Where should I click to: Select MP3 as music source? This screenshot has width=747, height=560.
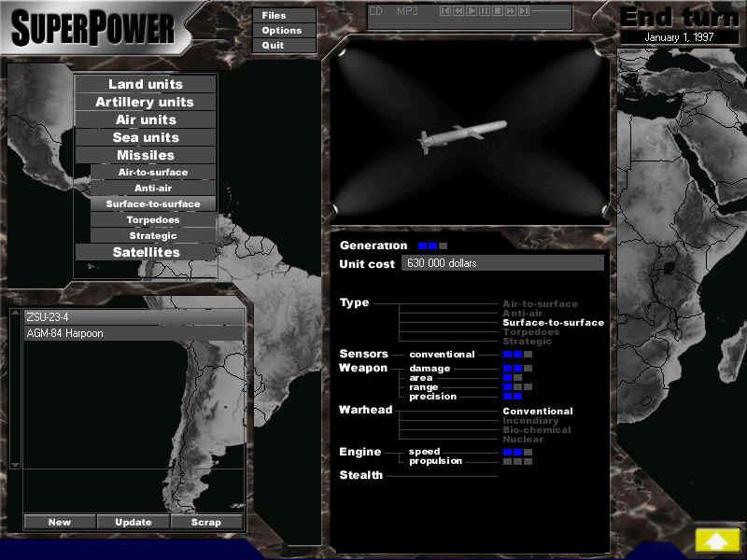coord(407,11)
